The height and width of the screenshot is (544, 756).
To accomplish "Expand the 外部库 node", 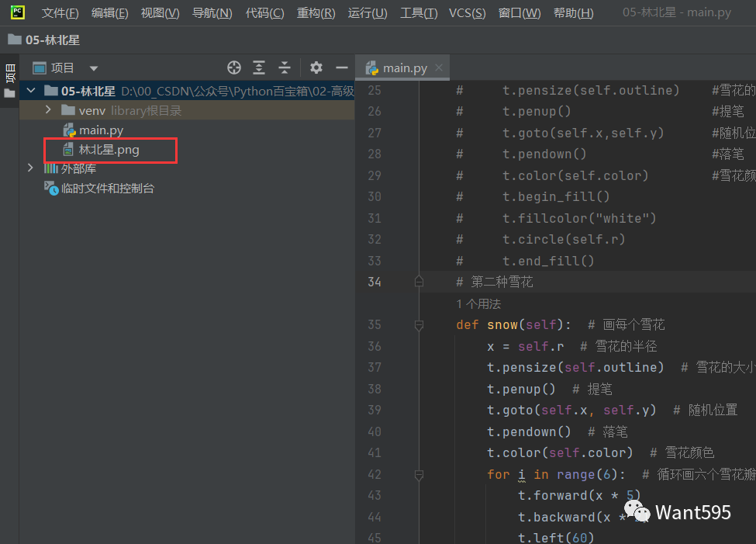I will [x=30, y=168].
